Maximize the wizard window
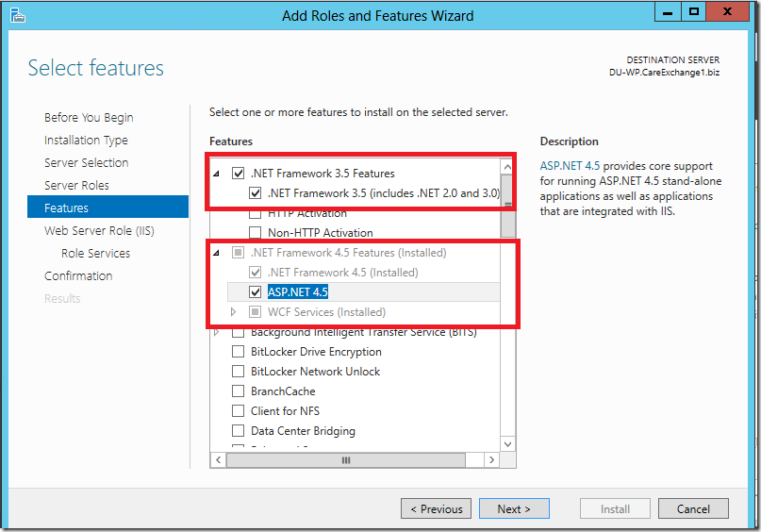The width and height of the screenshot is (761, 532). pos(693,11)
